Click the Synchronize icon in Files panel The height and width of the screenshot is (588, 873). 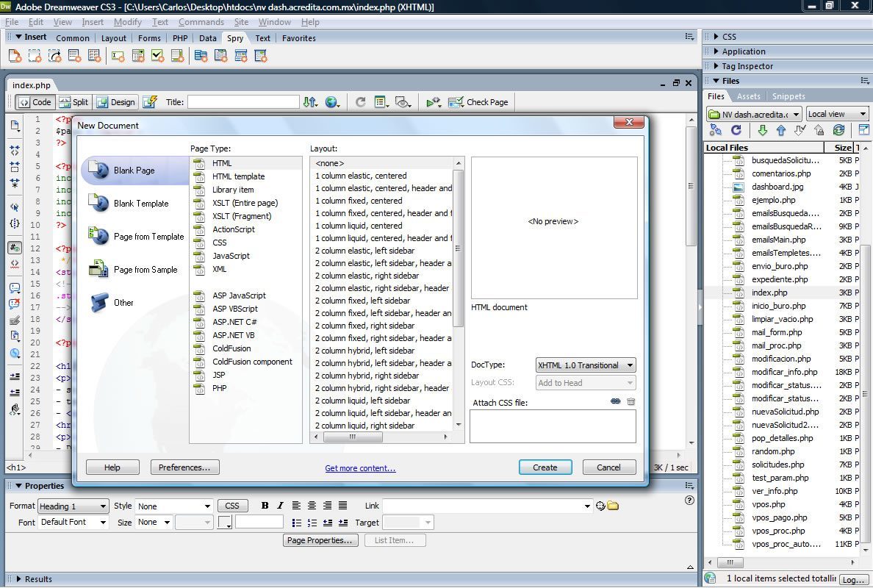838,130
